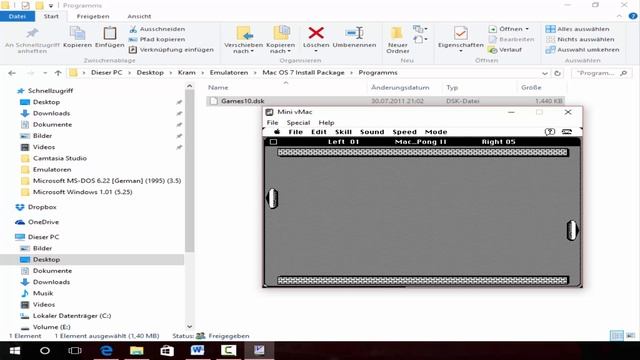Click the search Programms field
Screen dimensions: 640x360
(x=602, y=73)
